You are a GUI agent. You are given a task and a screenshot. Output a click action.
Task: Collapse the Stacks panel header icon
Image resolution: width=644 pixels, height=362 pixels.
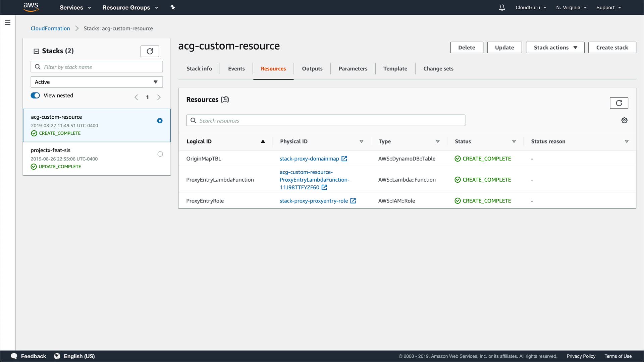tap(36, 51)
